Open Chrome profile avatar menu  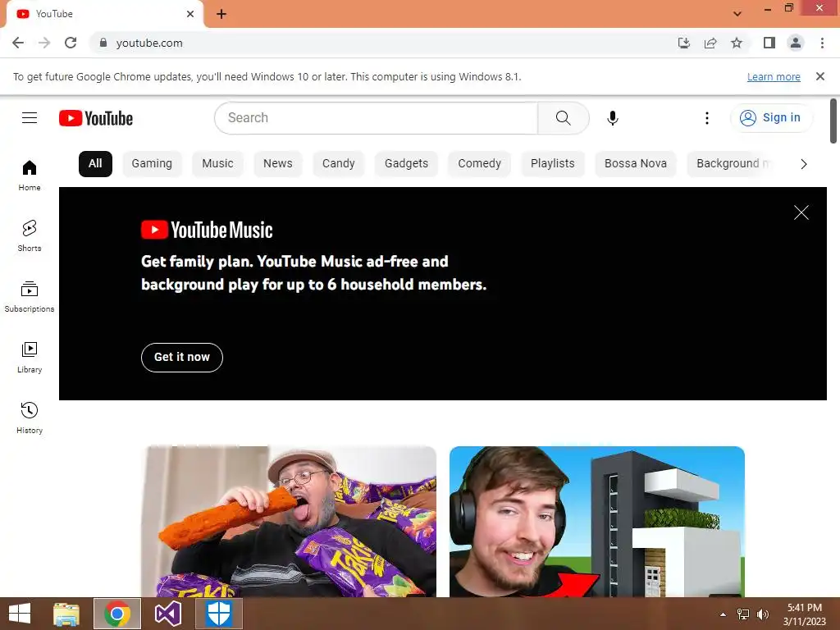pyautogui.click(x=796, y=43)
